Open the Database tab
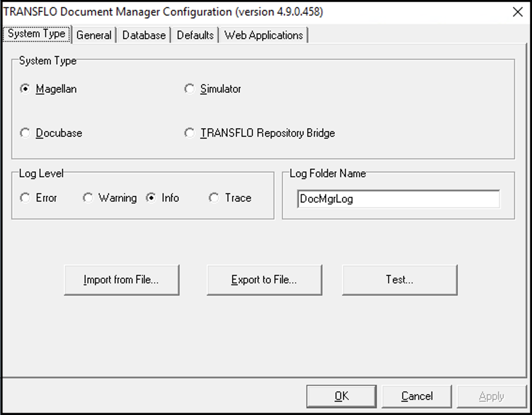532x415 pixels. [x=144, y=35]
